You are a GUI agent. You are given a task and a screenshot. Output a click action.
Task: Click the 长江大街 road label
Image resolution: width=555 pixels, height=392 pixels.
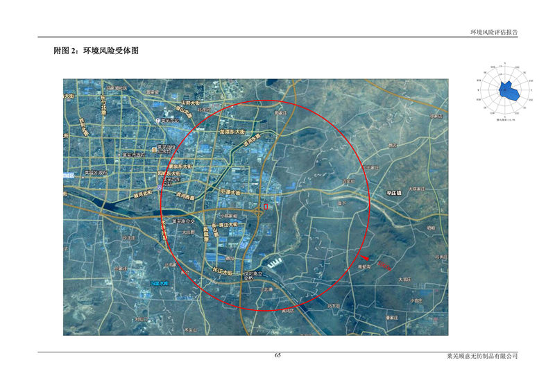coord(223,271)
